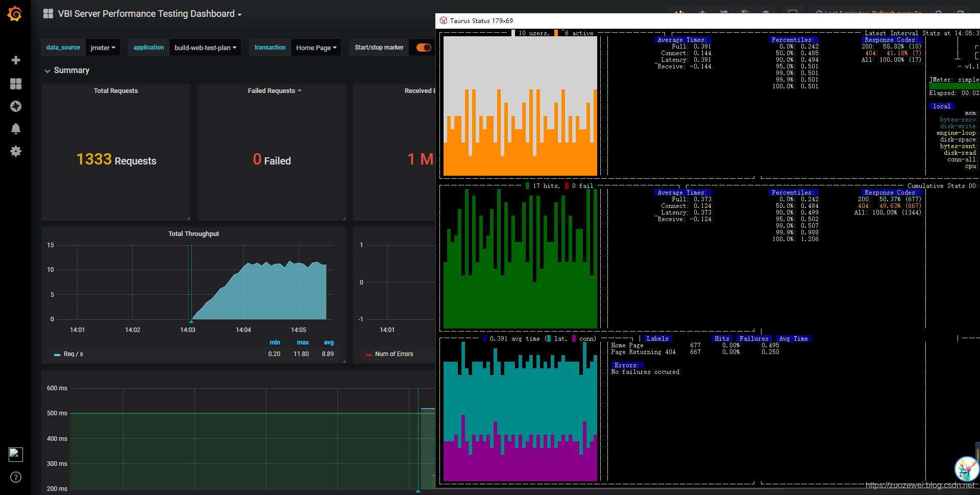980x495 pixels.
Task: Sort the legend by max column
Action: (303, 343)
